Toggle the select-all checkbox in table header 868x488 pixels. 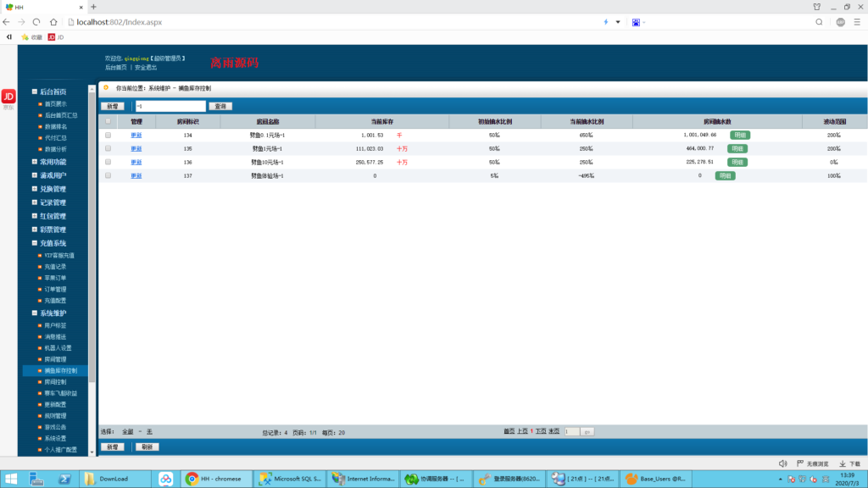(x=108, y=121)
